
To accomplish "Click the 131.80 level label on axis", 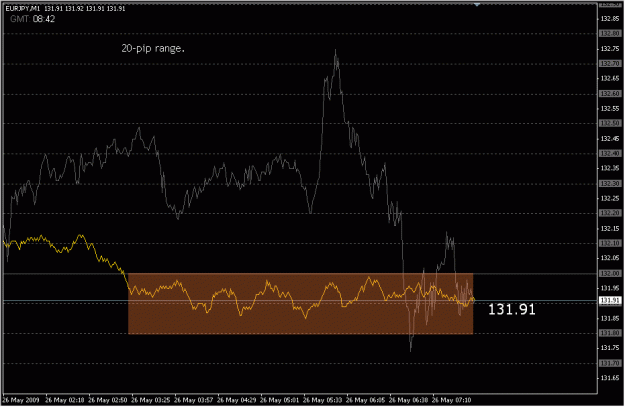I will pyautogui.click(x=610, y=333).
